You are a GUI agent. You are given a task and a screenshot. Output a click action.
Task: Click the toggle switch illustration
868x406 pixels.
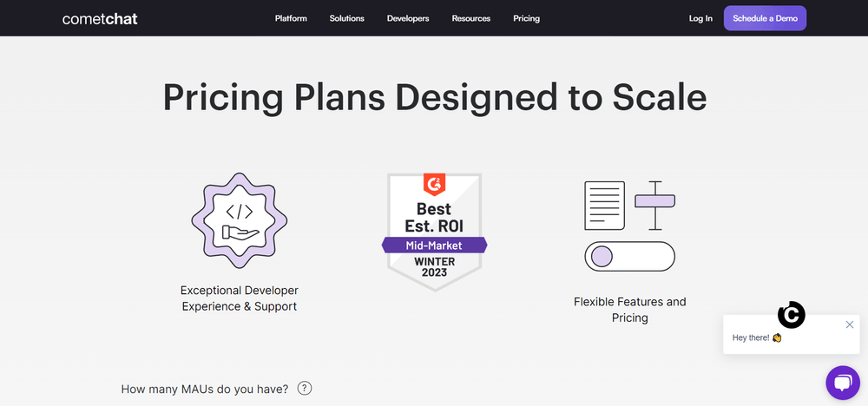630,257
